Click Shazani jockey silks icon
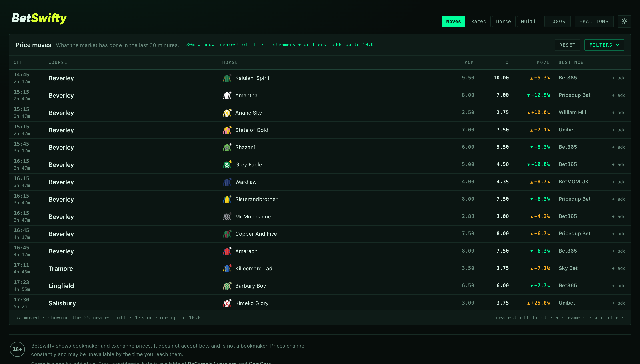This screenshot has height=364, width=640. click(227, 147)
